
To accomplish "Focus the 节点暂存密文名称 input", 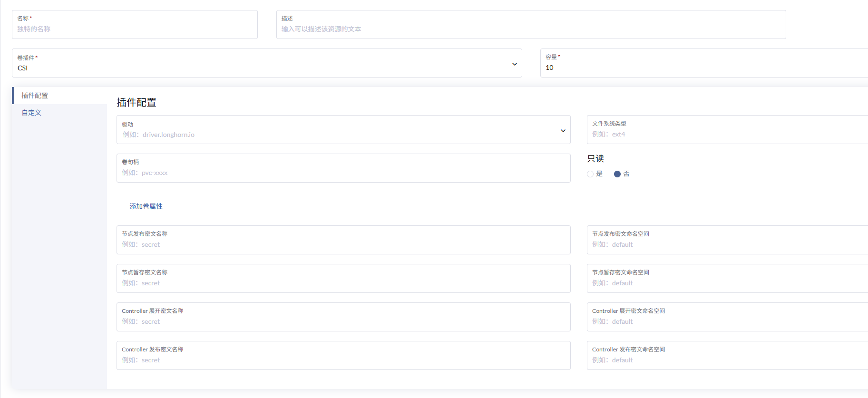I will tap(343, 283).
